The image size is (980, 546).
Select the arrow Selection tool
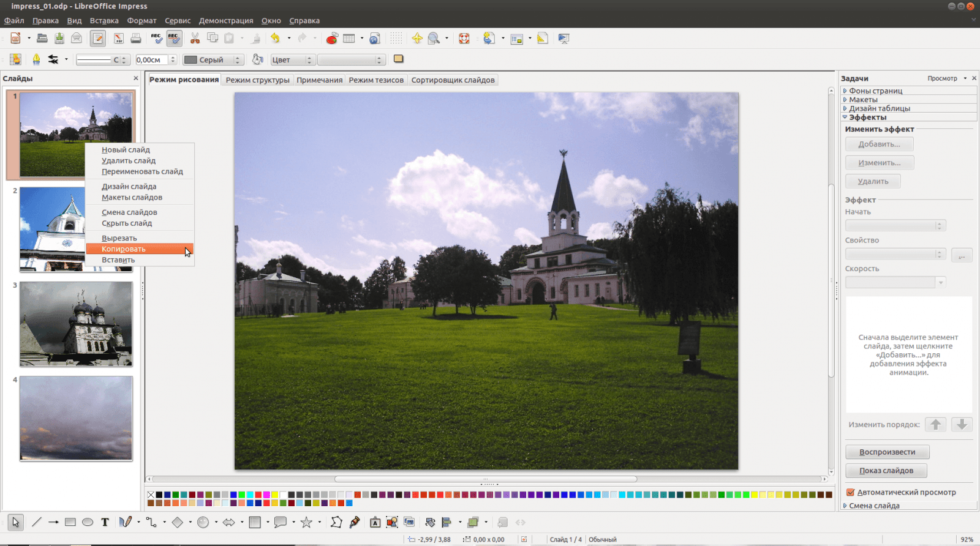15,522
